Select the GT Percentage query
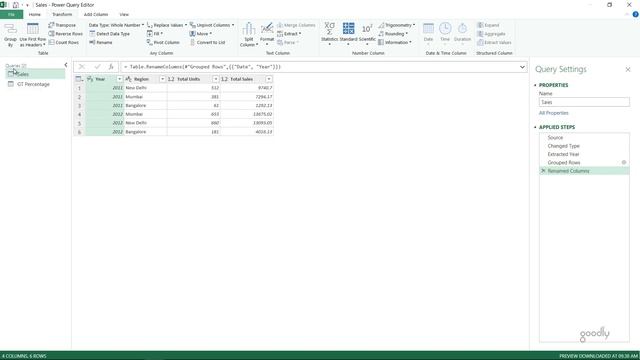This screenshot has height=360, width=640. 33,84
